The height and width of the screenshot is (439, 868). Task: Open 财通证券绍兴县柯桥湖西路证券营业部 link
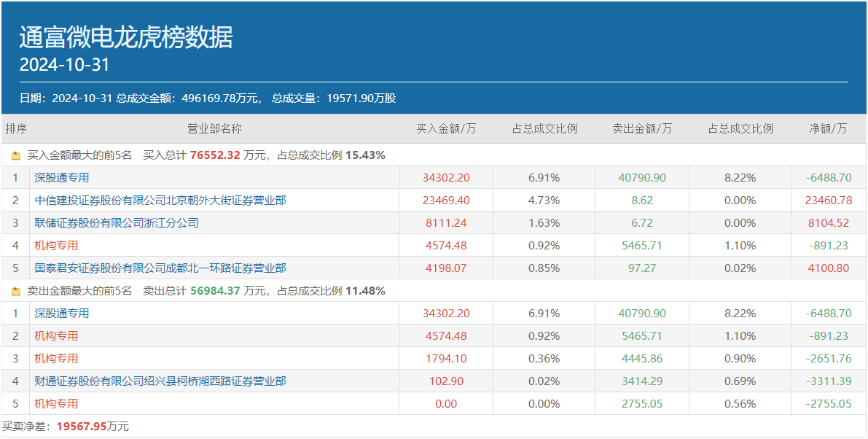(x=160, y=381)
